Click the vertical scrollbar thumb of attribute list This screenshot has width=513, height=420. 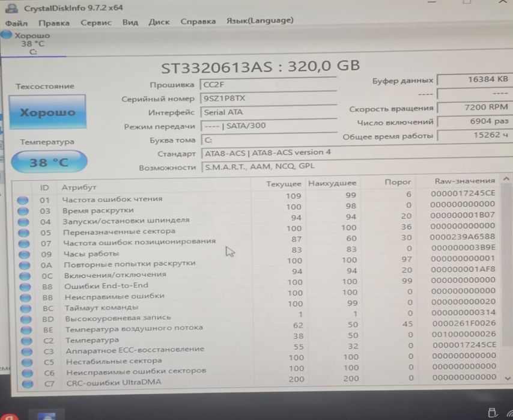click(507, 265)
